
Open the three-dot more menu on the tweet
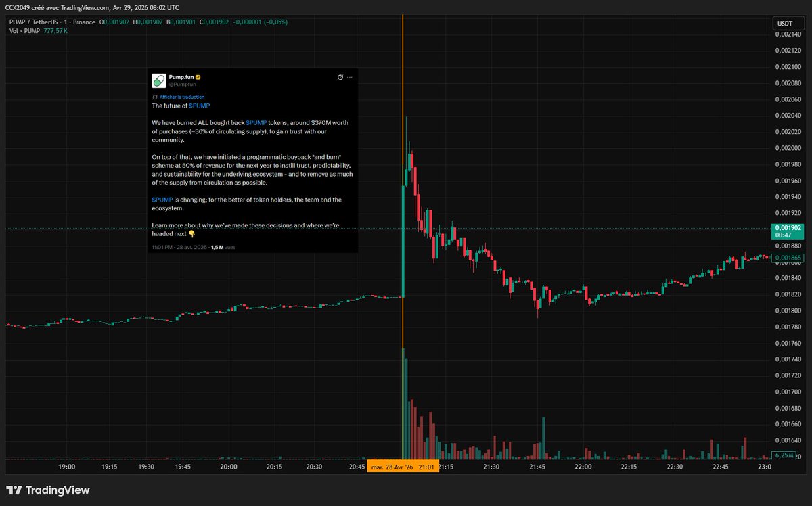click(x=350, y=78)
